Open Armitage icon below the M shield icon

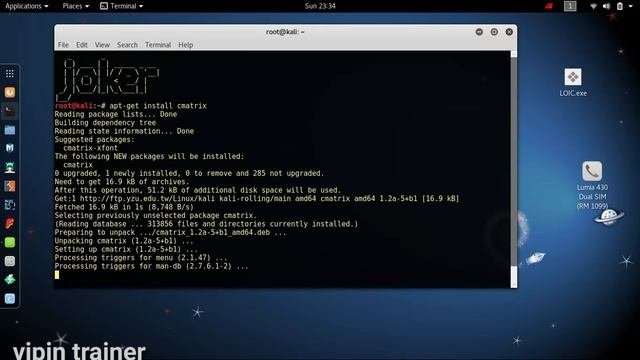(10, 167)
